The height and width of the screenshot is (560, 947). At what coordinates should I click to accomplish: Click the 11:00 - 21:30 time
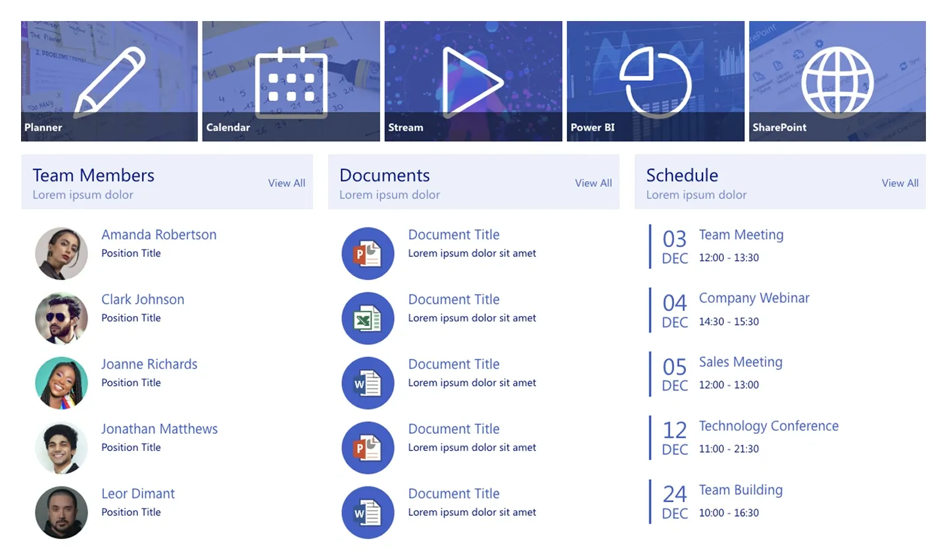[x=729, y=449]
